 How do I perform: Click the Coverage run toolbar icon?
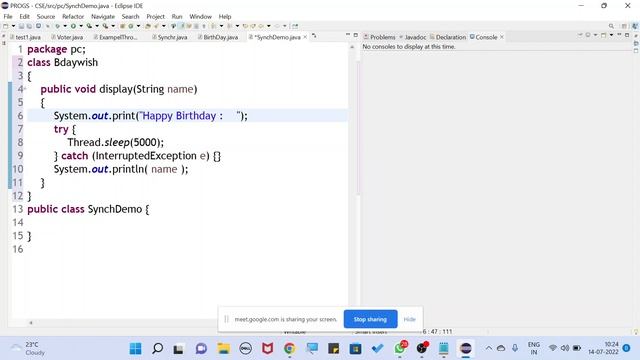(x=89, y=26)
